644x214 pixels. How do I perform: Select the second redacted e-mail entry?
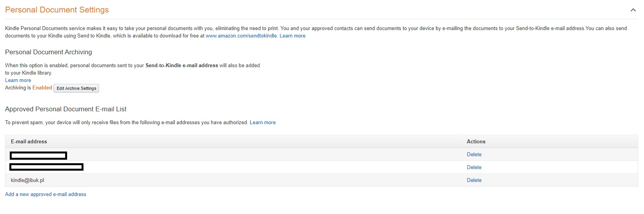point(46,168)
